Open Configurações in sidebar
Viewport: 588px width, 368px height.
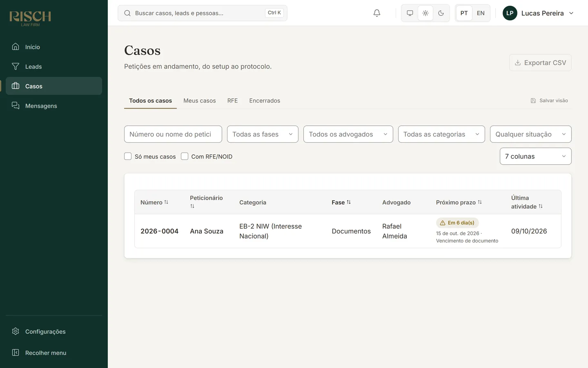54,331
